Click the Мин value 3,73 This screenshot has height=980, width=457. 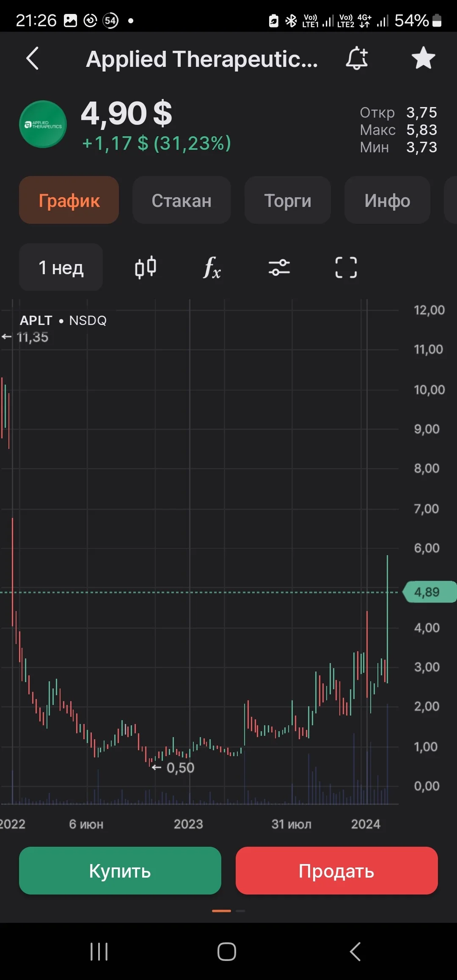point(422,147)
